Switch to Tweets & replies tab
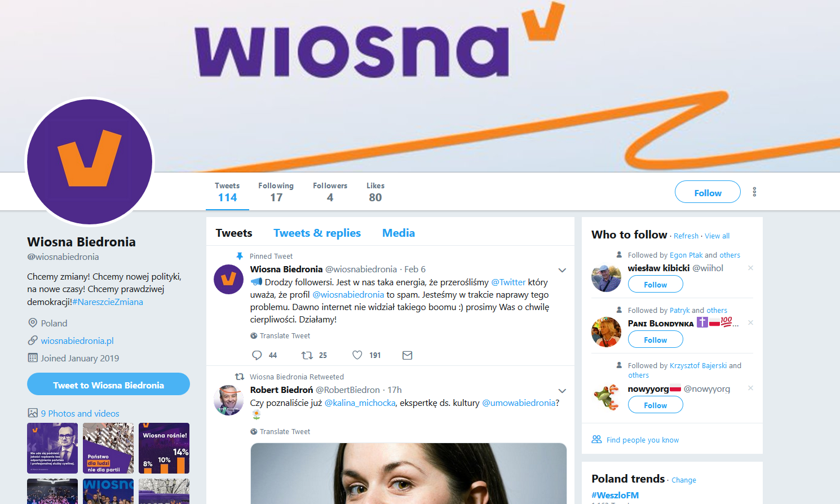 pyautogui.click(x=317, y=233)
